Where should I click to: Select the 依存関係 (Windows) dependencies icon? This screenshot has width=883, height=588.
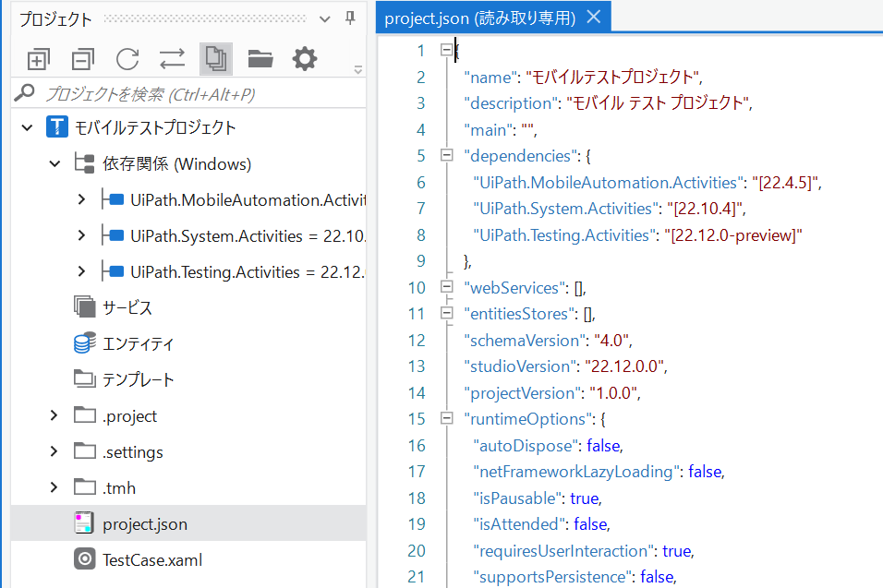(84, 163)
